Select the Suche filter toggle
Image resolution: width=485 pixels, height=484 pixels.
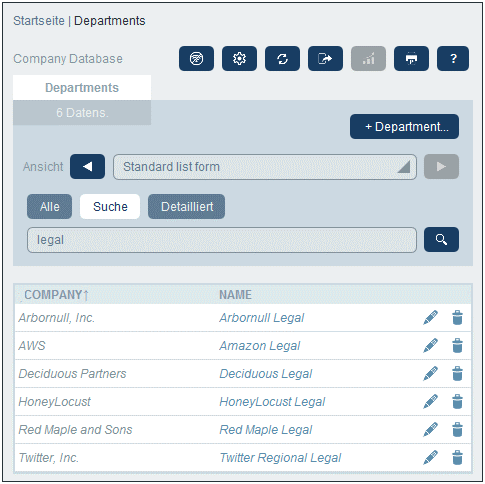110,207
